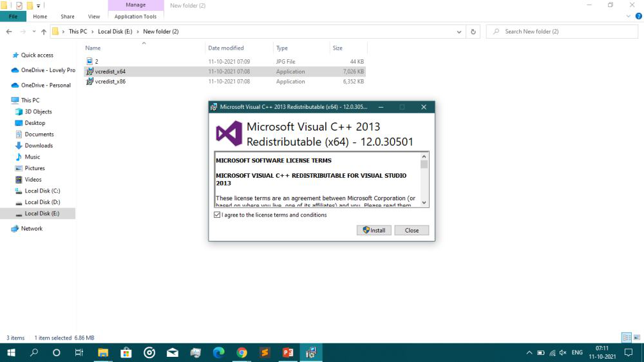This screenshot has width=644, height=362.
Task: Open the Share ribbon tab
Action: (68, 17)
